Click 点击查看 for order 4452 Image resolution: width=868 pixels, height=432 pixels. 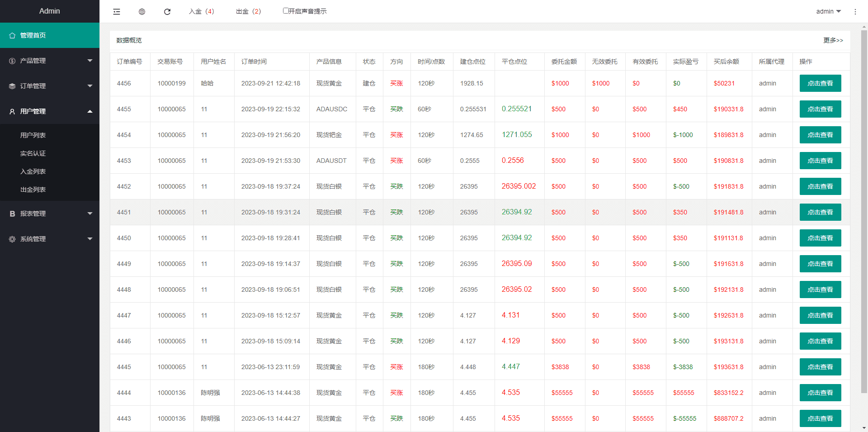(x=820, y=186)
